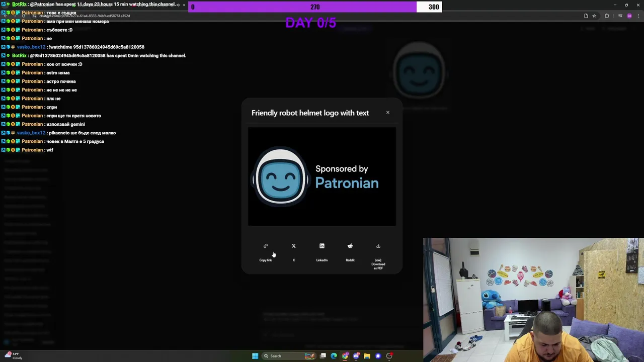644x362 pixels.
Task: Share the image to X (Twitter)
Action: point(294,252)
